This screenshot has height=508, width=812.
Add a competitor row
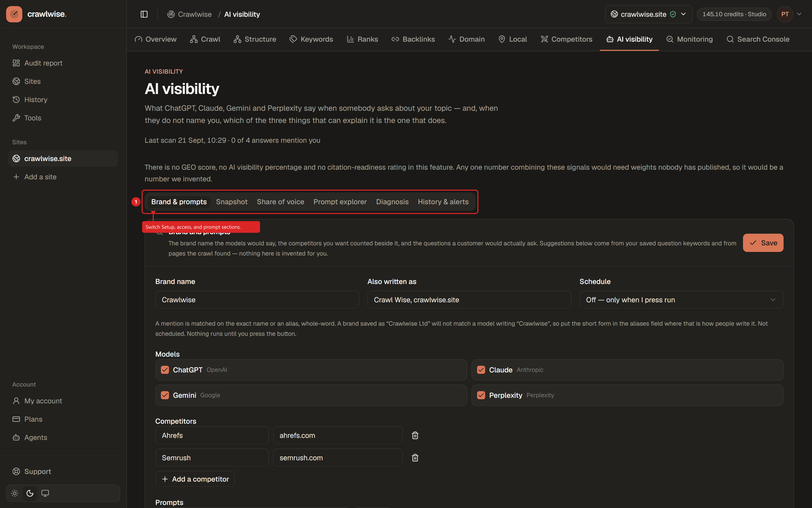[195, 479]
